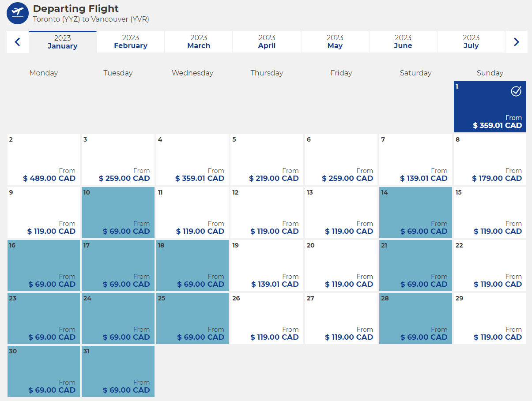Click the selected January 1 date cell

(x=490, y=107)
